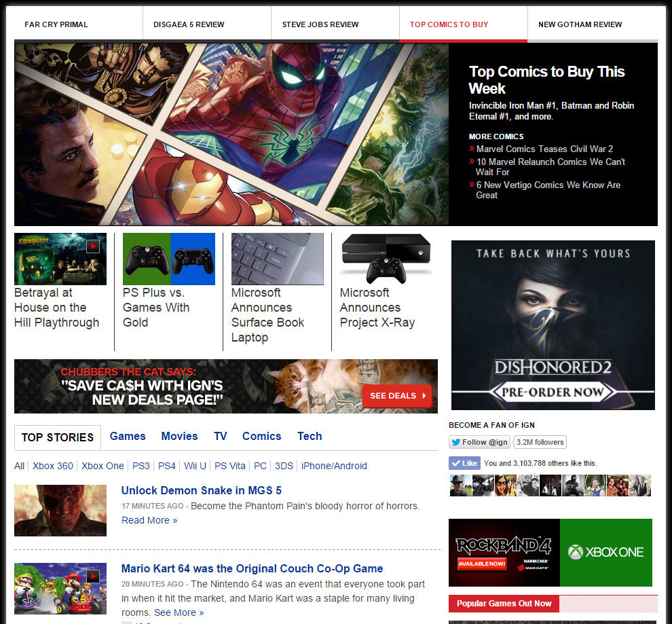Click the Twitter Follow @ign button
This screenshot has width=672, height=624.
479,442
